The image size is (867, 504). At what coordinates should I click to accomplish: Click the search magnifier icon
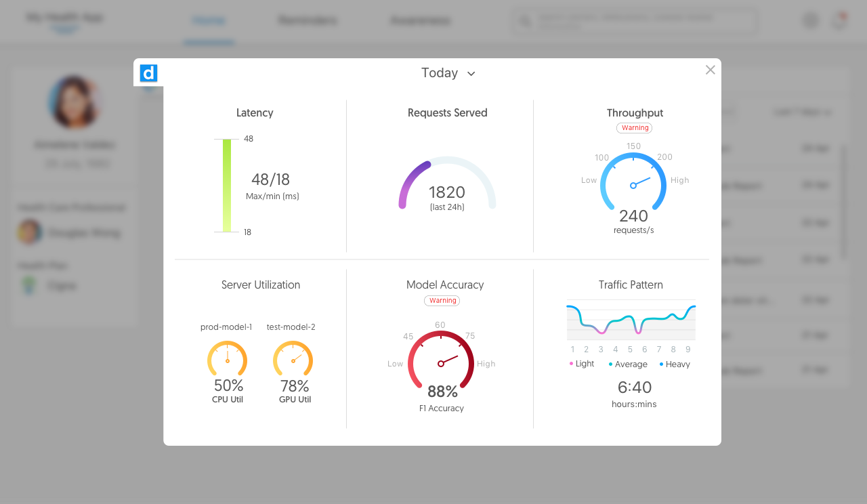pos(525,21)
